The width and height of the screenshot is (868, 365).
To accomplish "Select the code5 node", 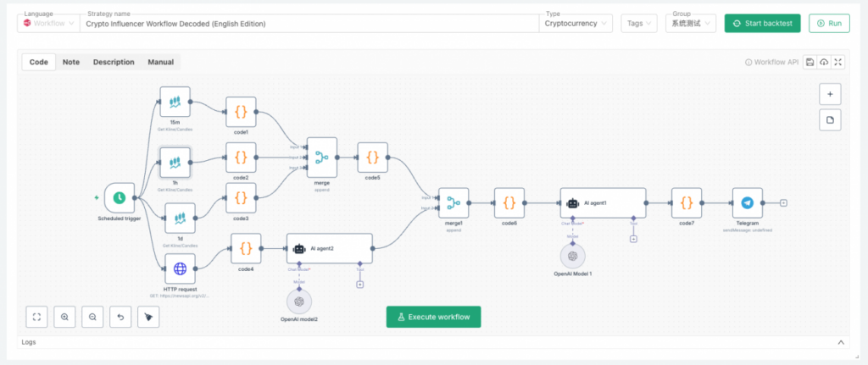I will 373,157.
